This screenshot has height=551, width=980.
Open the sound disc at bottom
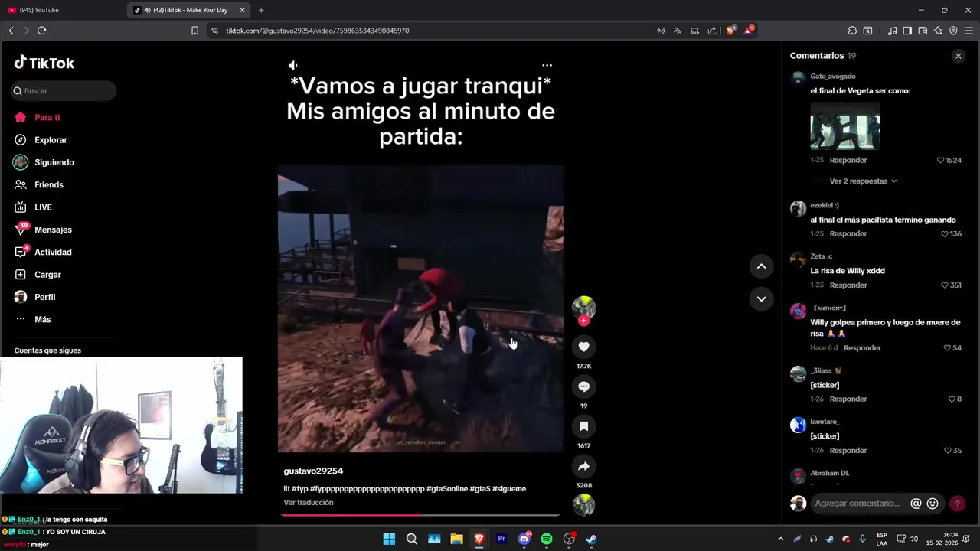coord(583,505)
